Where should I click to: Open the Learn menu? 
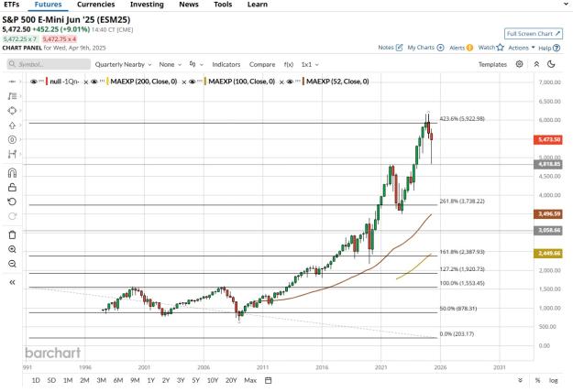pyautogui.click(x=258, y=5)
